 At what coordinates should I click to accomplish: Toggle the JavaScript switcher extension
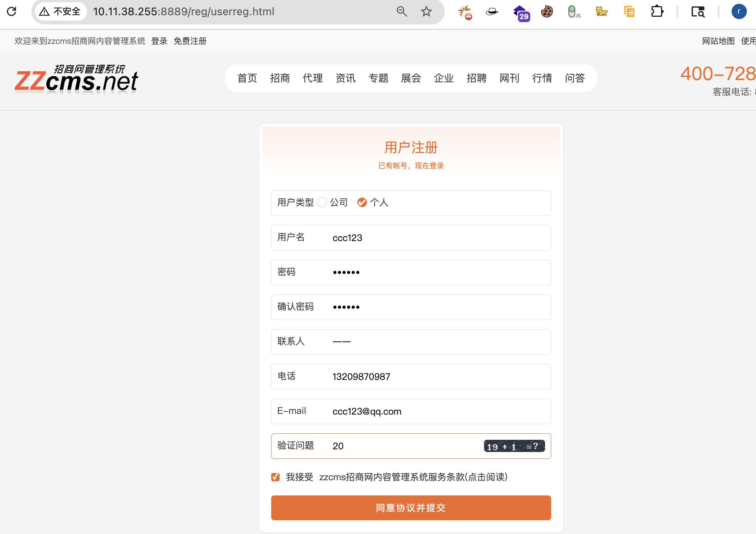tap(573, 12)
